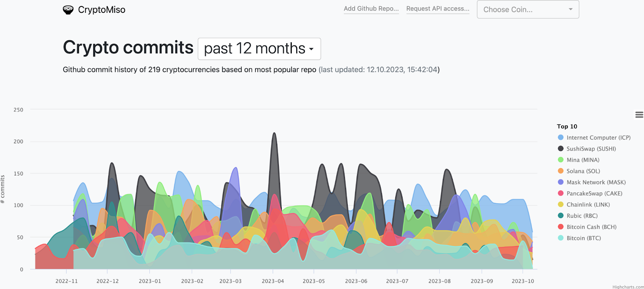Click the Internet Computer (ICP) legend dot
644x289 pixels.
tap(561, 138)
